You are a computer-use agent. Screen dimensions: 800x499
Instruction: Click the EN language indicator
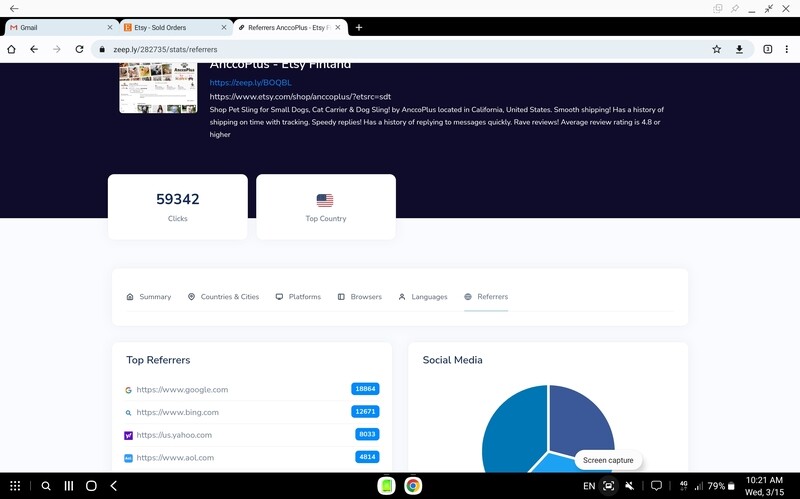pyautogui.click(x=589, y=486)
